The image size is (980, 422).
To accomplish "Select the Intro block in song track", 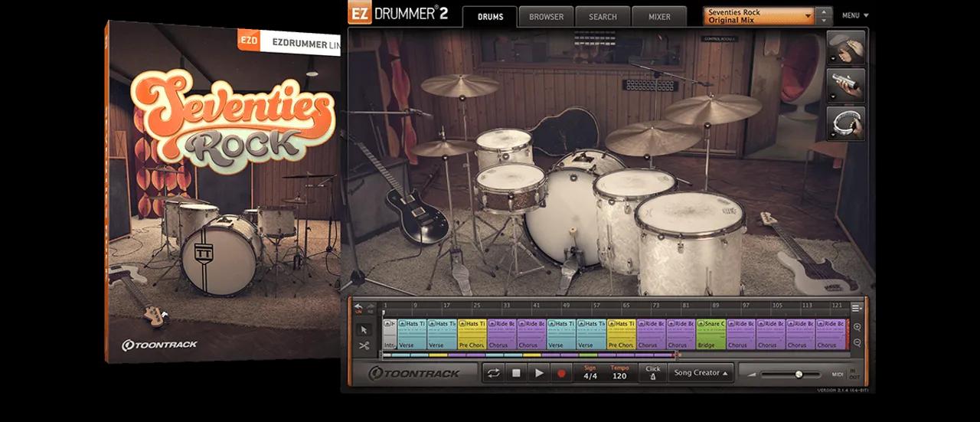I will 389,334.
